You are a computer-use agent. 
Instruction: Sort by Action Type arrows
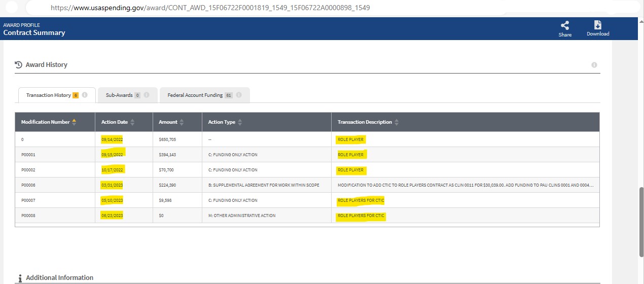[x=240, y=122]
